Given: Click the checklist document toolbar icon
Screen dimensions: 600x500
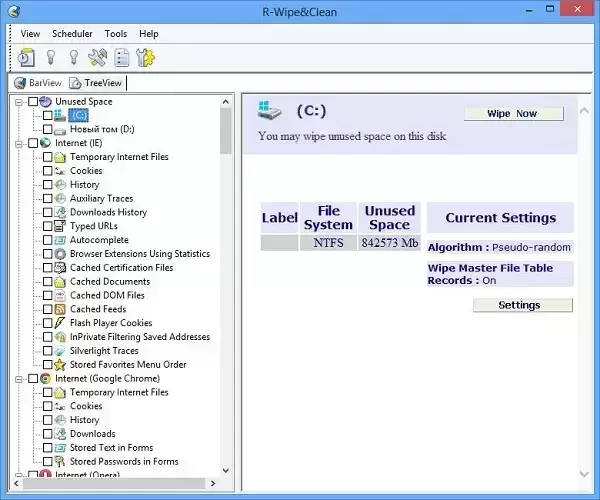Looking at the screenshot, I should click(x=122, y=58).
